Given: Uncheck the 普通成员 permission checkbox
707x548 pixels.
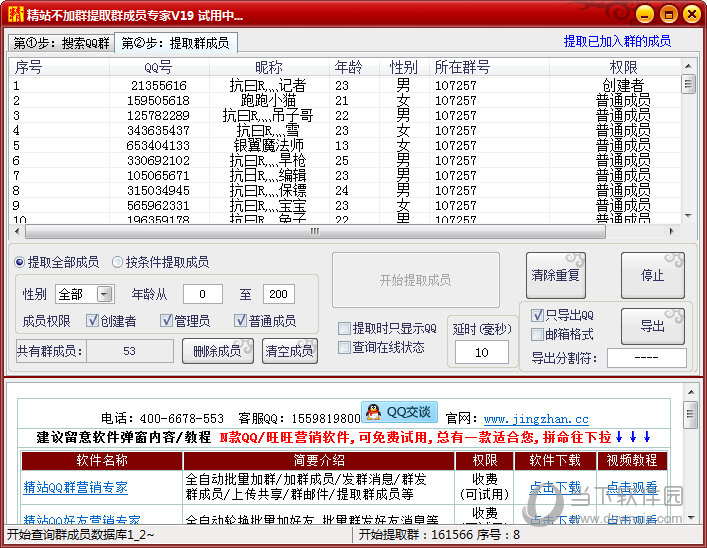Looking at the screenshot, I should coord(240,321).
